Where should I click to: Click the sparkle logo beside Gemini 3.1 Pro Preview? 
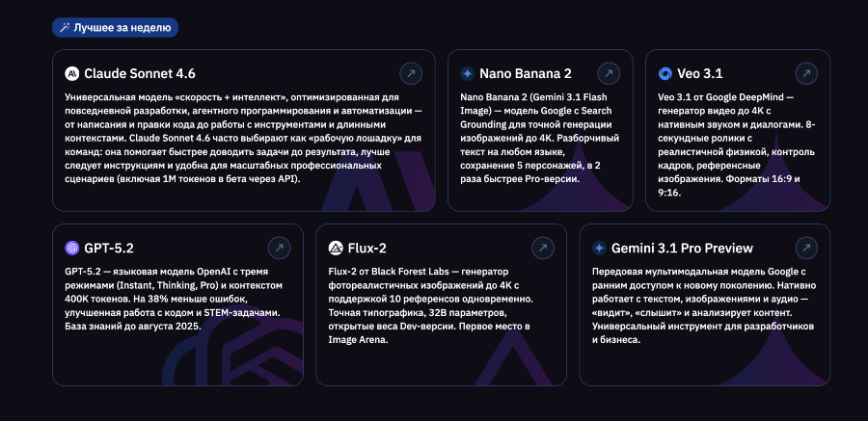pyautogui.click(x=599, y=248)
